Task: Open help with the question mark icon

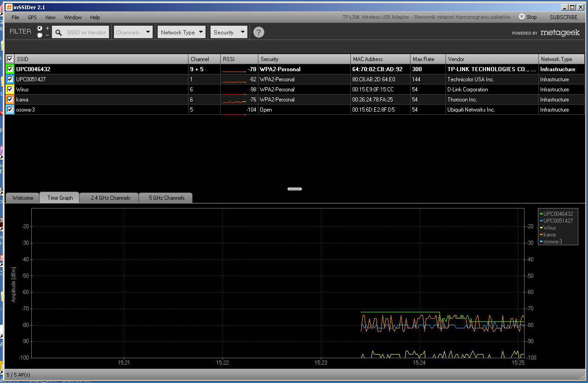Action: [x=259, y=32]
